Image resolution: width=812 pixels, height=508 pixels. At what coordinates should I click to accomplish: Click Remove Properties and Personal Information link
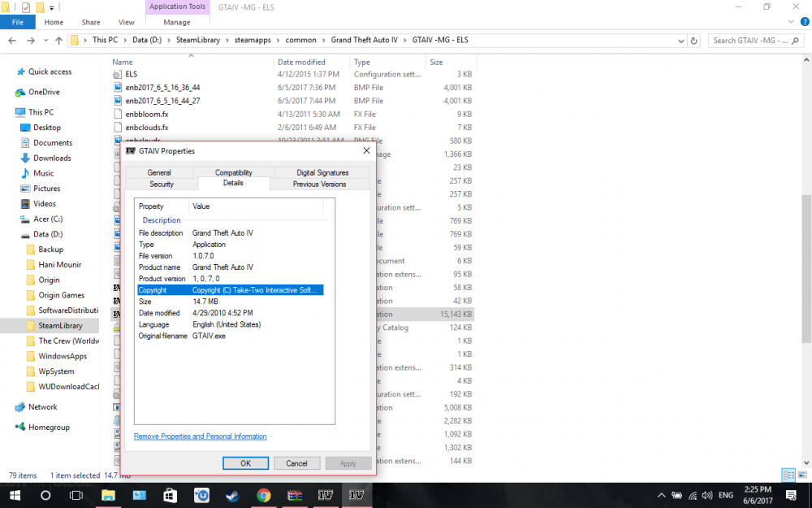pyautogui.click(x=201, y=436)
